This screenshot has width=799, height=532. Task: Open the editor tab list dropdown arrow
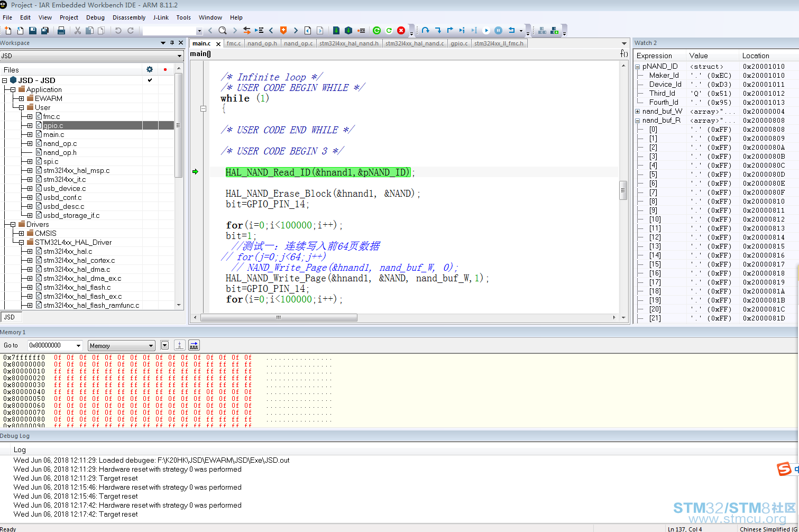click(624, 43)
